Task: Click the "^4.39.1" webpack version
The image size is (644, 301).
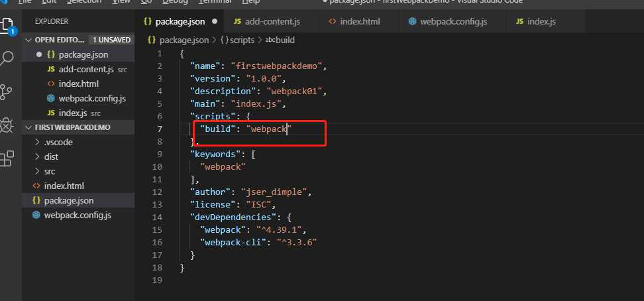Action: point(278,229)
